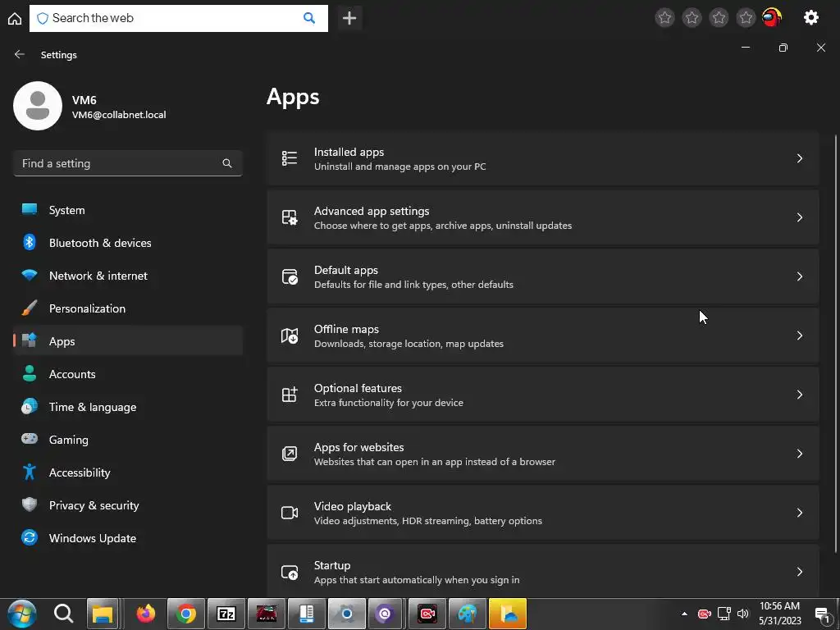Image resolution: width=840 pixels, height=630 pixels.
Task: Expand the Optional features chevron
Action: click(x=799, y=395)
